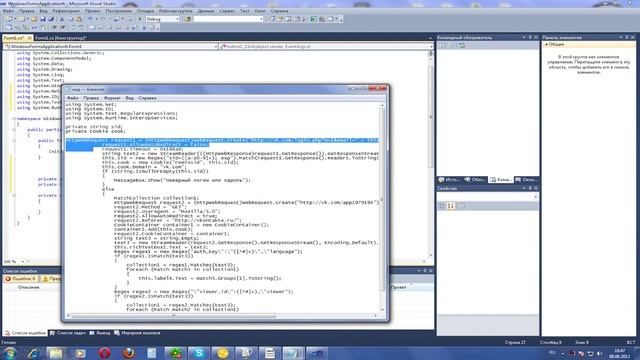Collapse the Общие group in the toolbox
Image resolution: width=640 pixels, height=360 pixels.
546,44
